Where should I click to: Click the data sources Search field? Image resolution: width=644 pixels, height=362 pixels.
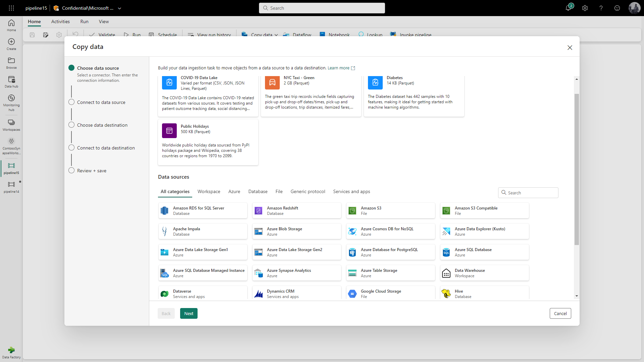531,193
